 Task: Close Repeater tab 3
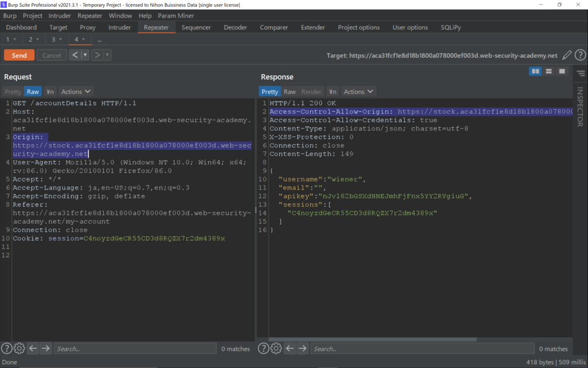(61, 39)
